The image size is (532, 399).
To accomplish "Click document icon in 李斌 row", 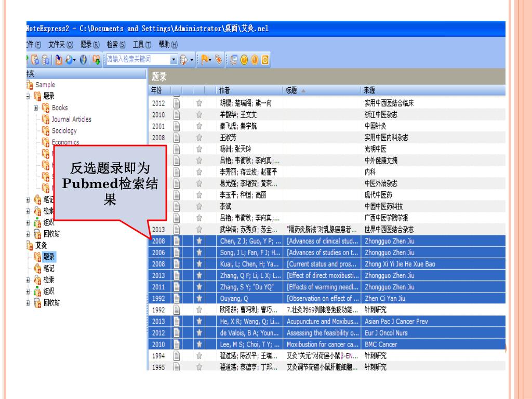I will tap(177, 206).
